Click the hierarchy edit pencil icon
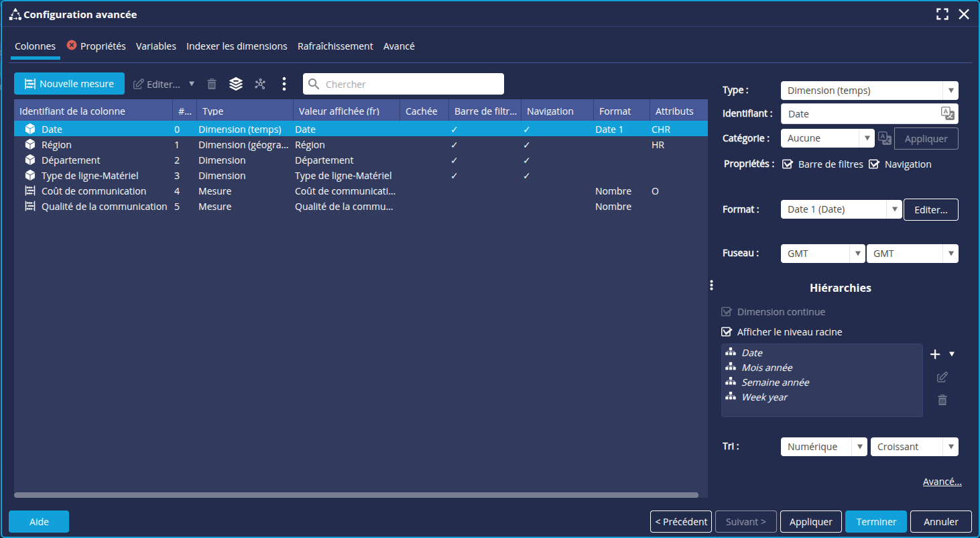The width and height of the screenshot is (980, 538). pos(942,377)
